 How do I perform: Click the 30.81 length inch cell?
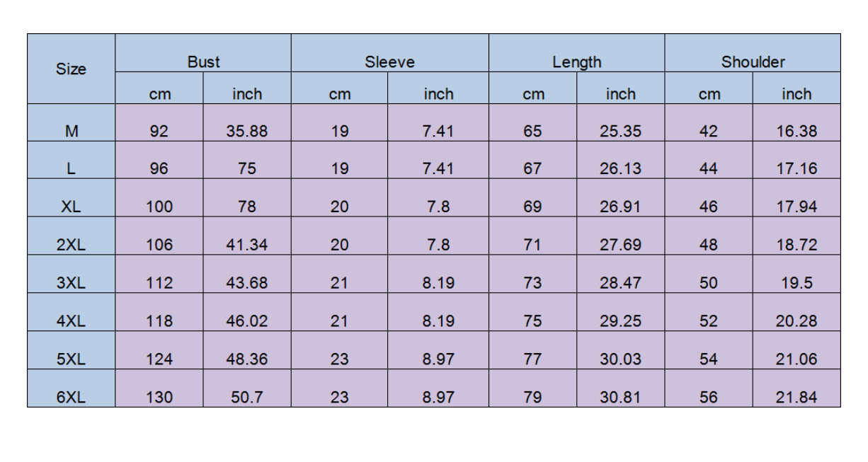[x=620, y=398]
